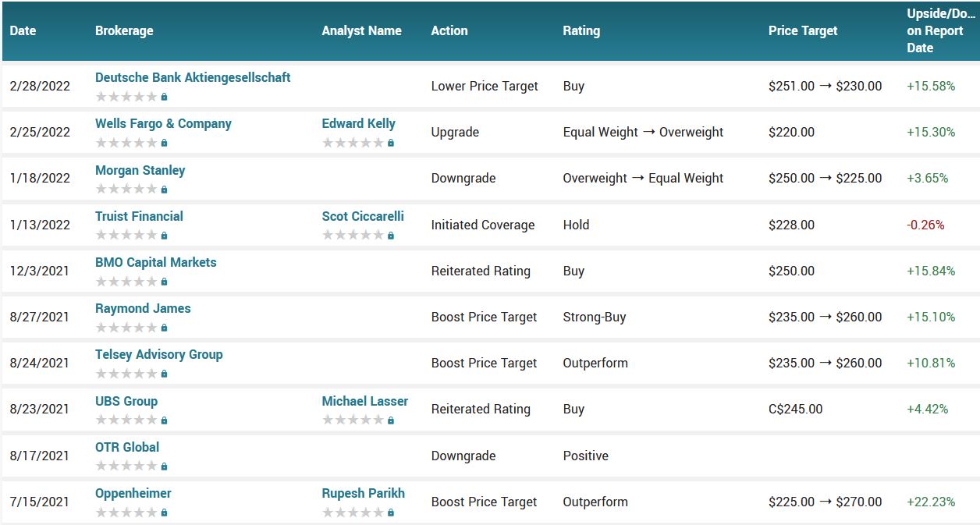This screenshot has height=525, width=980.
Task: Click star rating under Truist Financial
Action: coord(126,235)
